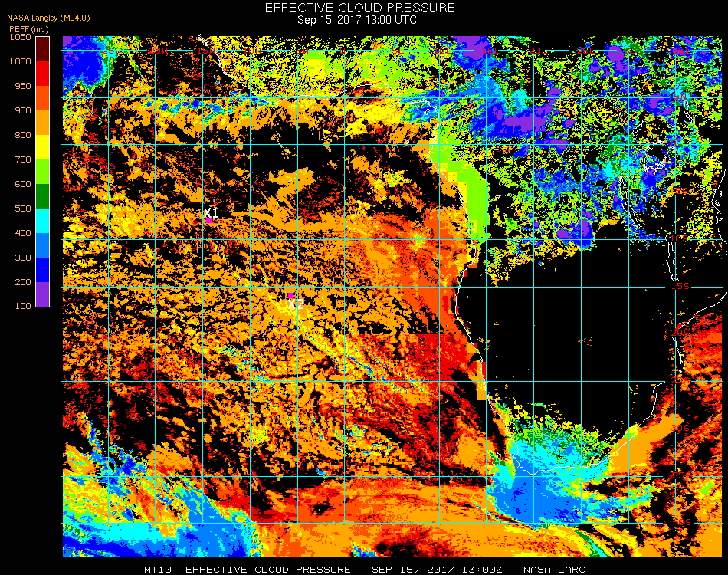
Task: Click the '800' colorbar tick label
Action: pyautogui.click(x=23, y=135)
